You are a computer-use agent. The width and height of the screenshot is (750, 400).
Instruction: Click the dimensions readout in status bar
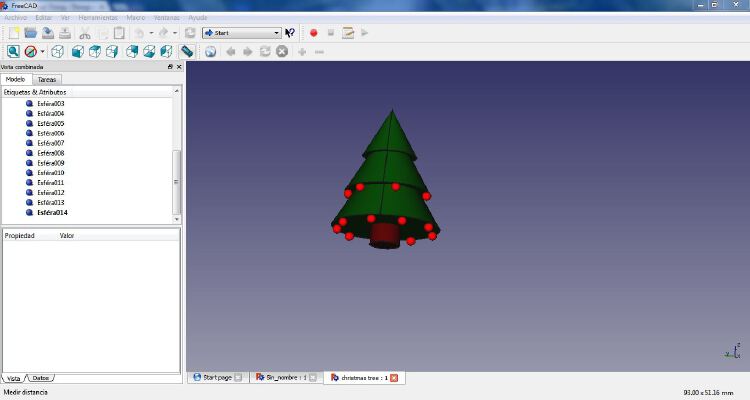(x=708, y=392)
